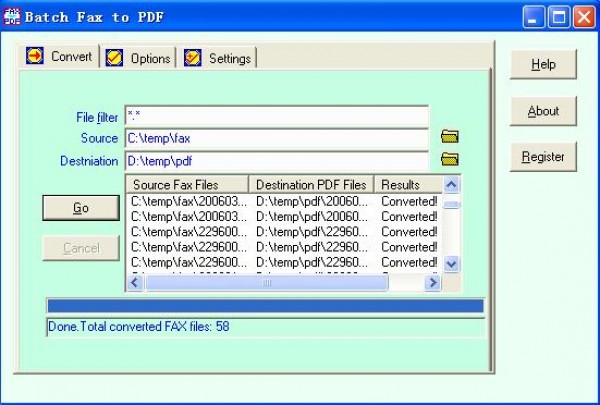
Task: Click the Batch Fax to PDF title icon
Action: point(11,17)
